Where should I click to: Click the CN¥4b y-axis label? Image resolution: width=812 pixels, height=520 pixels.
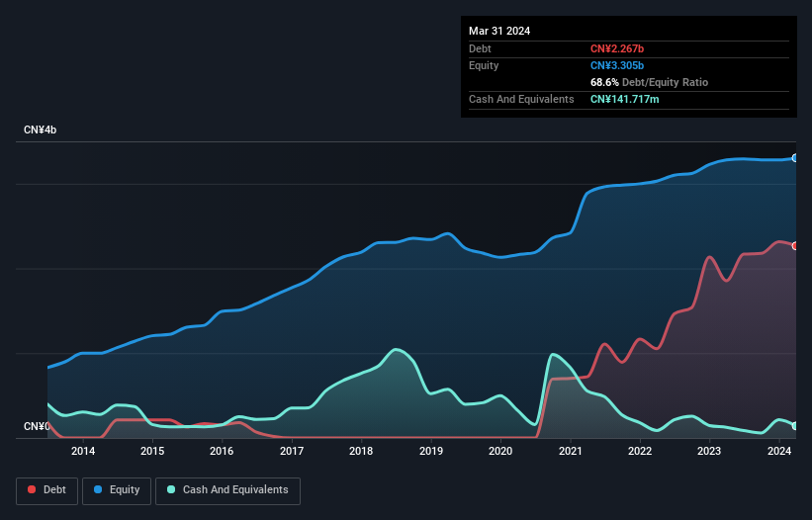40,130
